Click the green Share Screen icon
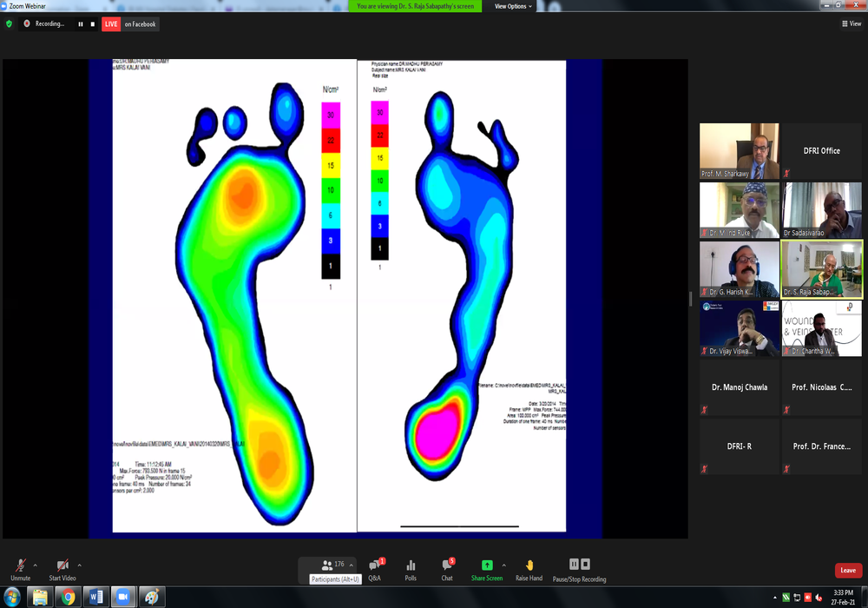 (x=487, y=566)
